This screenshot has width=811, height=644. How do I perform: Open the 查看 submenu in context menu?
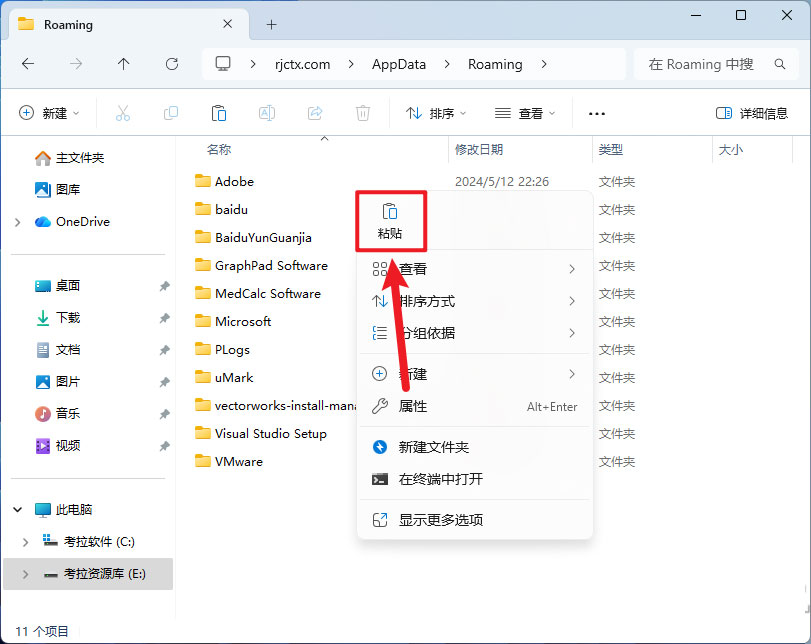(x=474, y=269)
